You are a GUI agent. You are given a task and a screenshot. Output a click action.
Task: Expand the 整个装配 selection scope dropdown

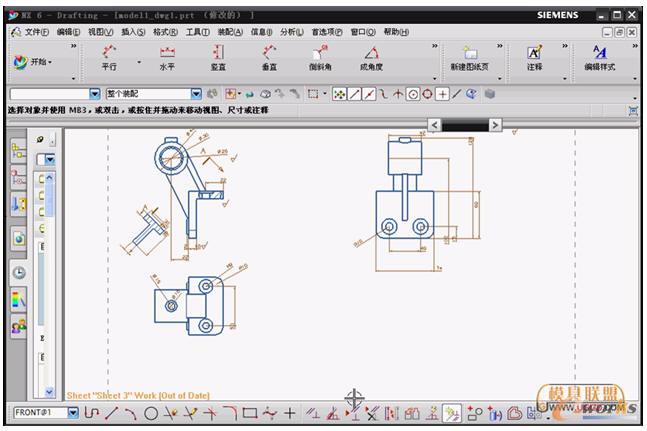[196, 94]
